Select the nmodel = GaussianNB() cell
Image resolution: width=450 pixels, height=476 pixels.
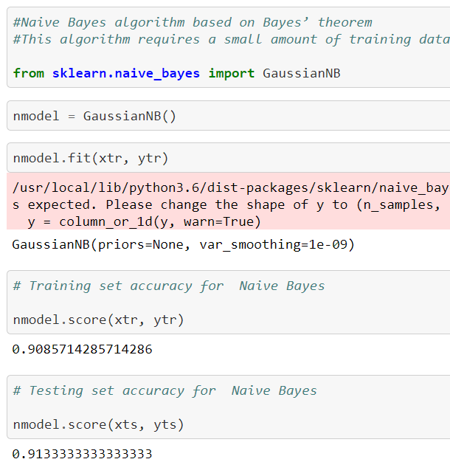[229, 116]
